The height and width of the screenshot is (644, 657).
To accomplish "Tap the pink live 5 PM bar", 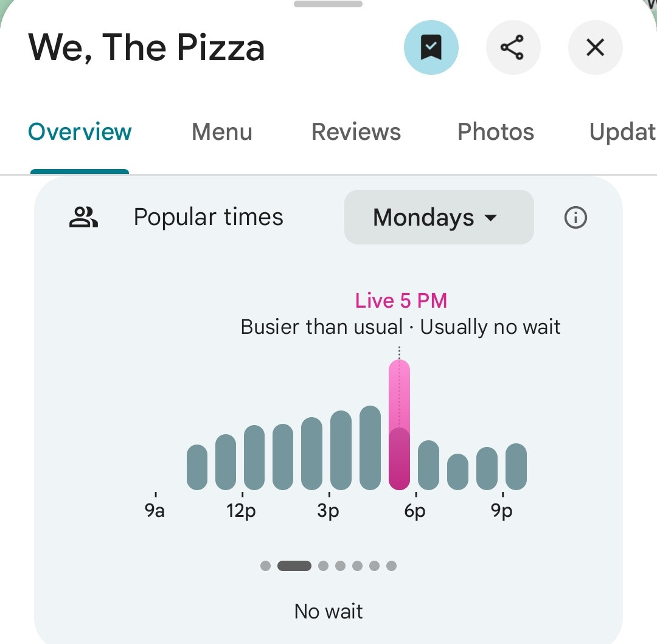I will pos(399,426).
